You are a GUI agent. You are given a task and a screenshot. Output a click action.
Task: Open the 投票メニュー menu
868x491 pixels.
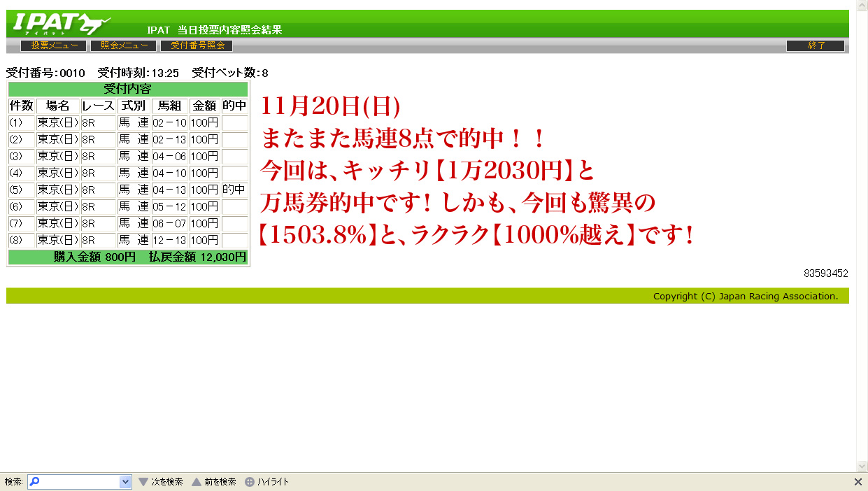pos(54,45)
